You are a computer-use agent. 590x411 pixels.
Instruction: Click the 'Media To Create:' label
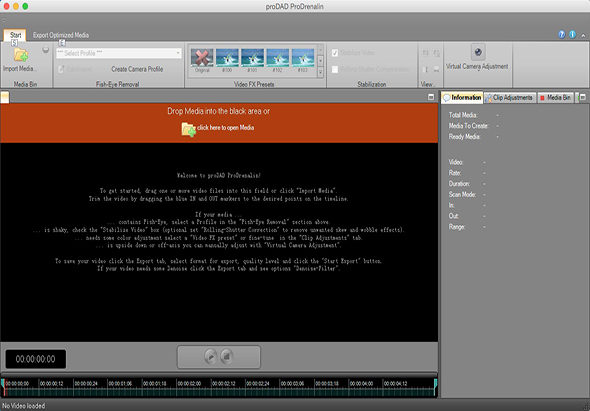coord(468,126)
